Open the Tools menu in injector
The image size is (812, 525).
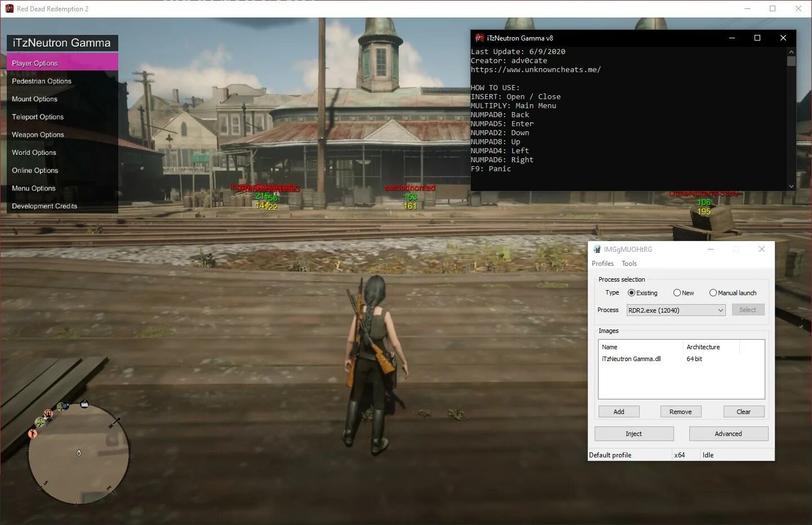pos(629,263)
